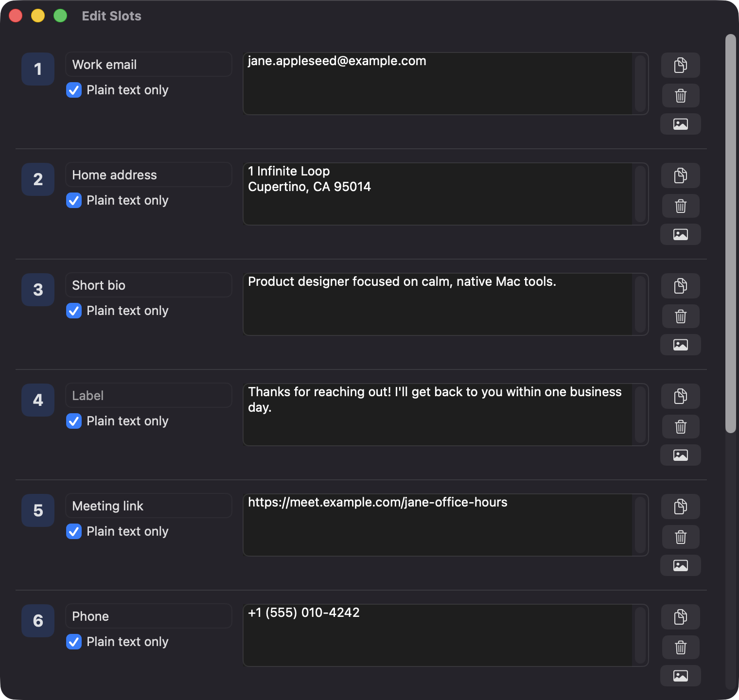The image size is (739, 700).
Task: Focus the 1 Infinite Loop address text area
Action: click(446, 194)
